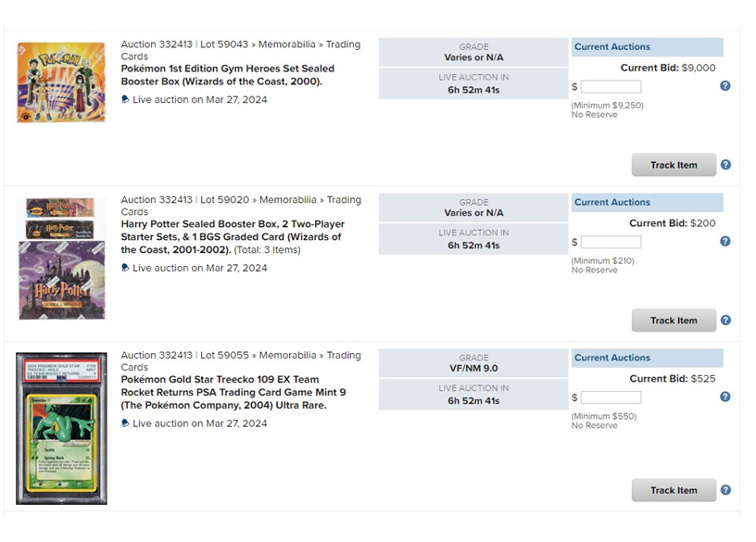Track the Harry Potter Booster Box item

674,321
